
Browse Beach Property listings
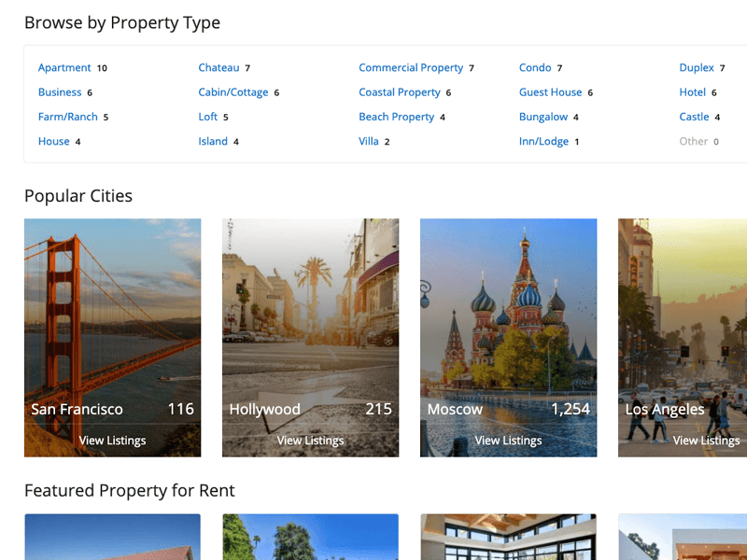point(396,117)
